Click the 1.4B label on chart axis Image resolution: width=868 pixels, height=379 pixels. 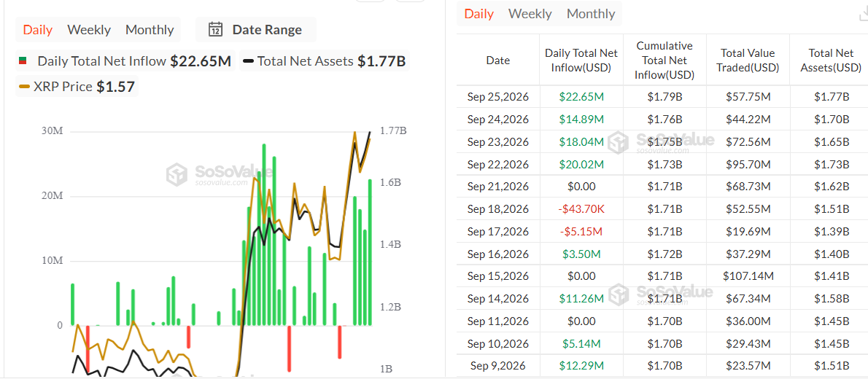click(392, 245)
